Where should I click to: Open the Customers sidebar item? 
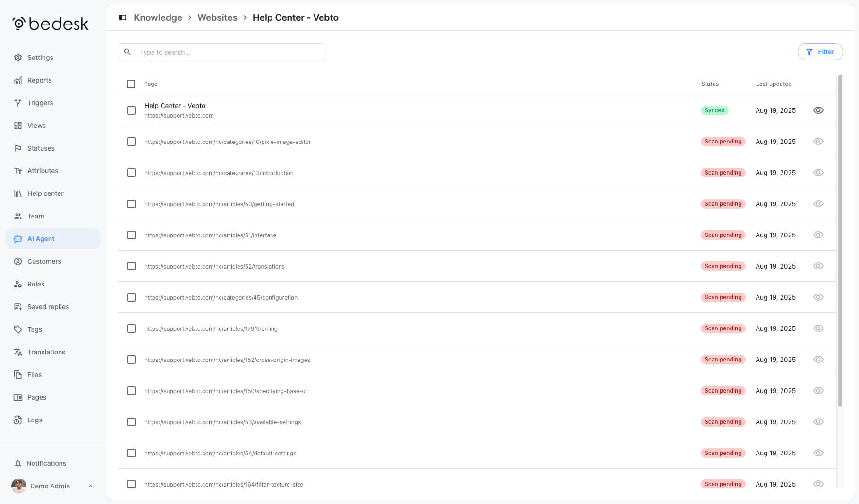(53, 261)
